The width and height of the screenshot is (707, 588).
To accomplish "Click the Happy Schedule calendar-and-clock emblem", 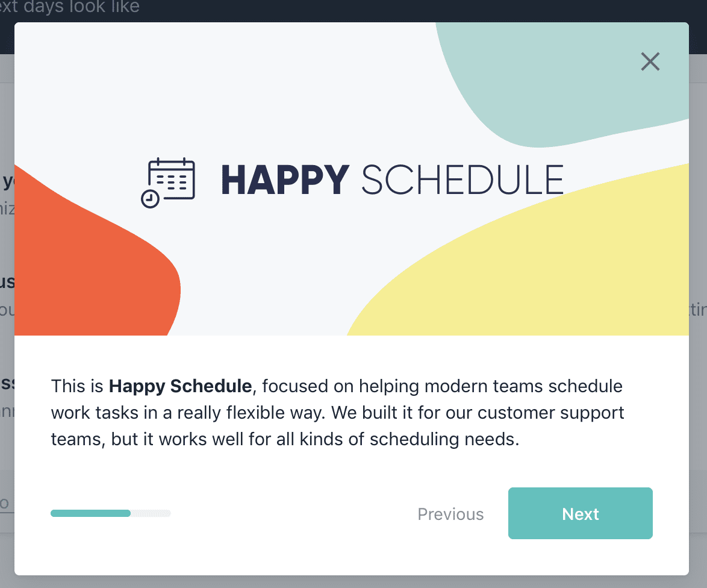I will [x=169, y=181].
